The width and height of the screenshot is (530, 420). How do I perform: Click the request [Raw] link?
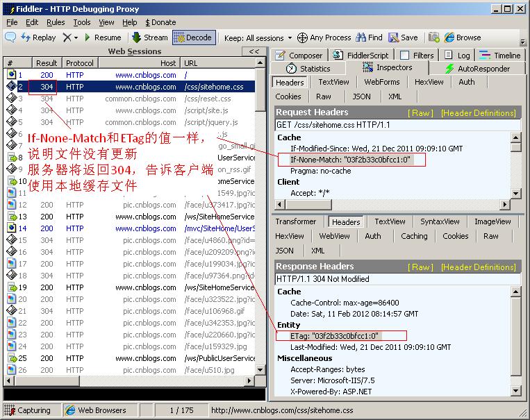pyautogui.click(x=420, y=112)
